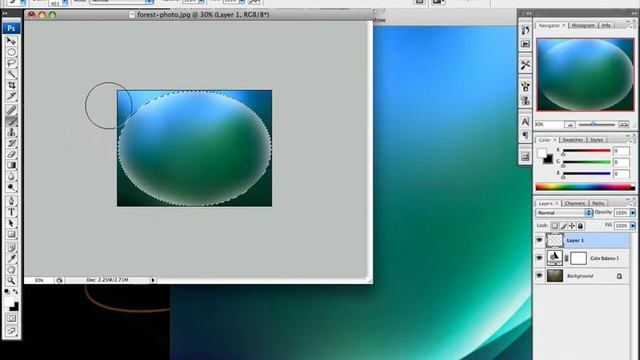Toggle lock all
Image resolution: width=640 pixels, height=360 pixels.
(x=580, y=226)
